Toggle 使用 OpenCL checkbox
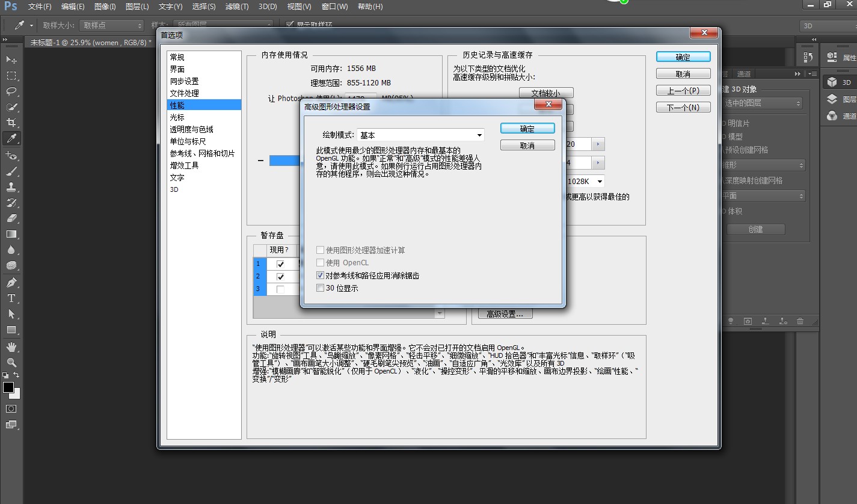 320,263
